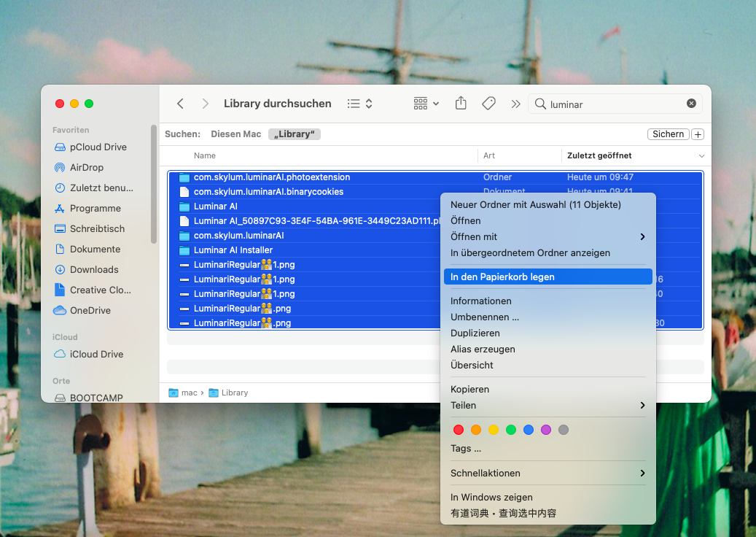
Task: Apply the red tag color
Action: click(459, 430)
